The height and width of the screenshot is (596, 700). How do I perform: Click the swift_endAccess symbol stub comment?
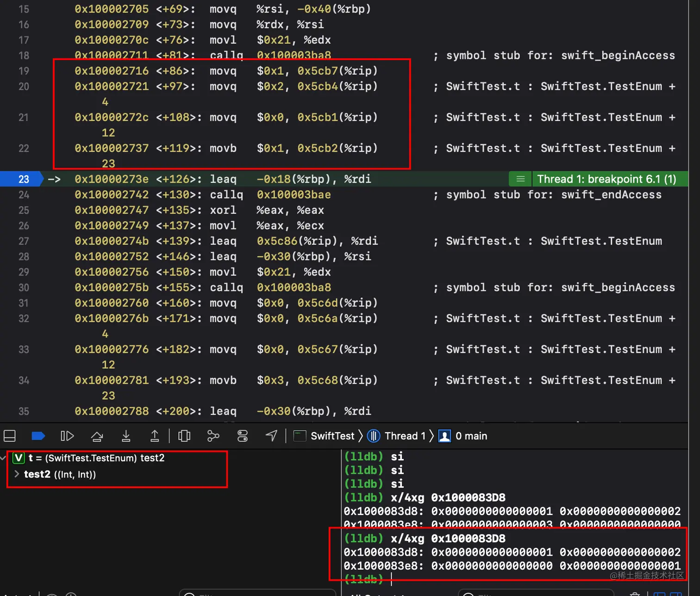[548, 195]
